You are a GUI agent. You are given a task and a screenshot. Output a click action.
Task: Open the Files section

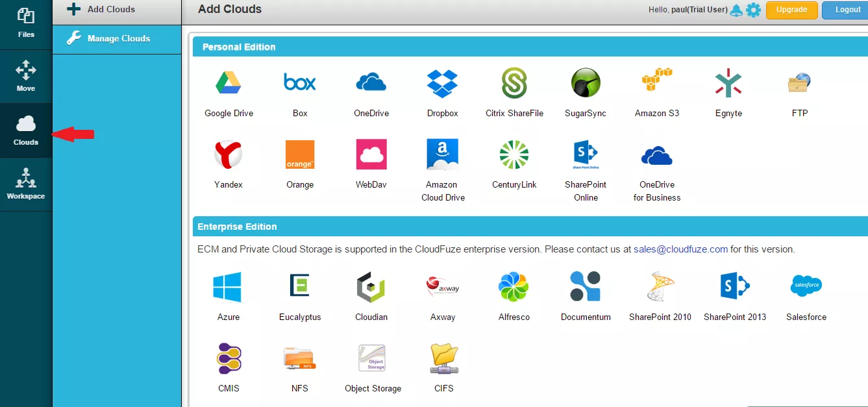26,23
